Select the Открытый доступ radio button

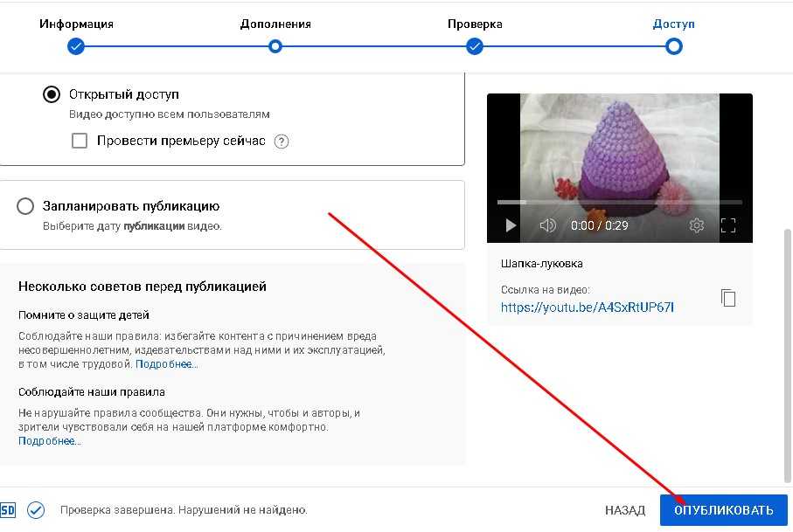coord(52,94)
